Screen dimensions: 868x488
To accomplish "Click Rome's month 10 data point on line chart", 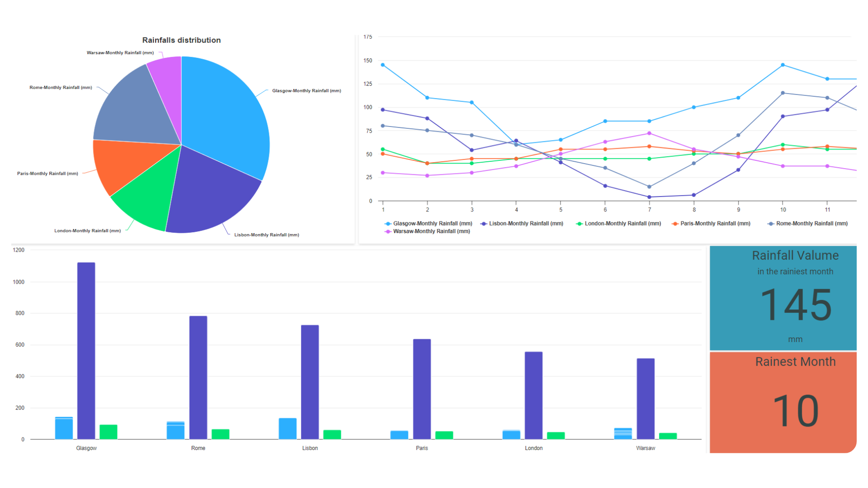I will pyautogui.click(x=783, y=93).
